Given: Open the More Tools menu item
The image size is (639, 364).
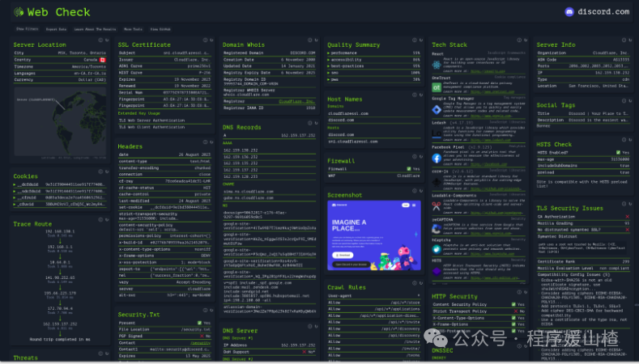Looking at the screenshot, I should tap(134, 29).
